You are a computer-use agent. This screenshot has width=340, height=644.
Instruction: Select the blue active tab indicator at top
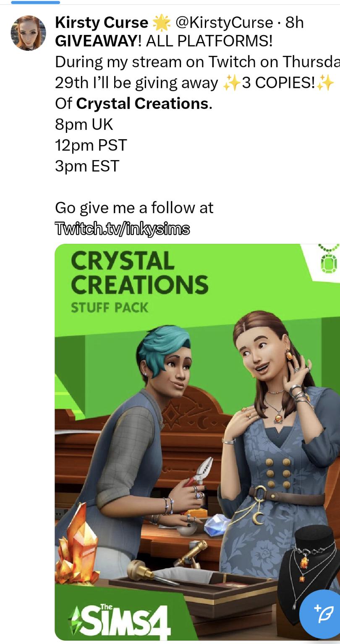pos(35,2)
